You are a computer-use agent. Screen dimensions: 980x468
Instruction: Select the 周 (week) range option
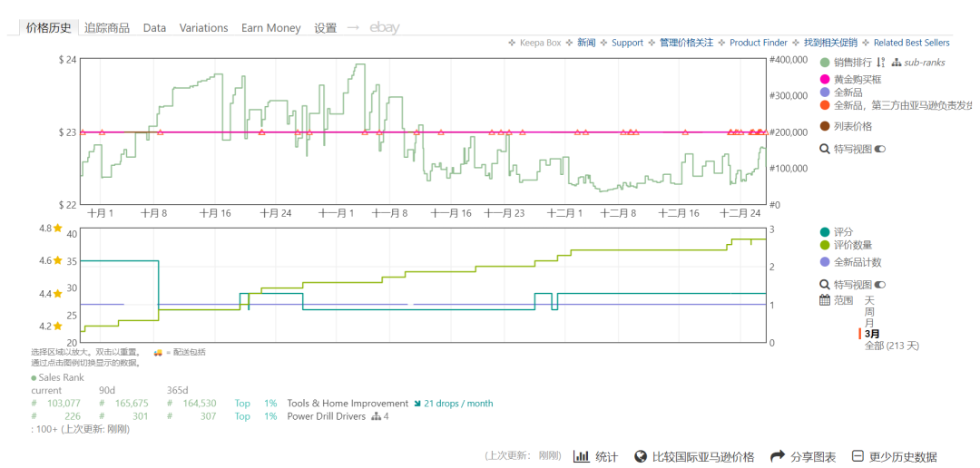(x=868, y=311)
